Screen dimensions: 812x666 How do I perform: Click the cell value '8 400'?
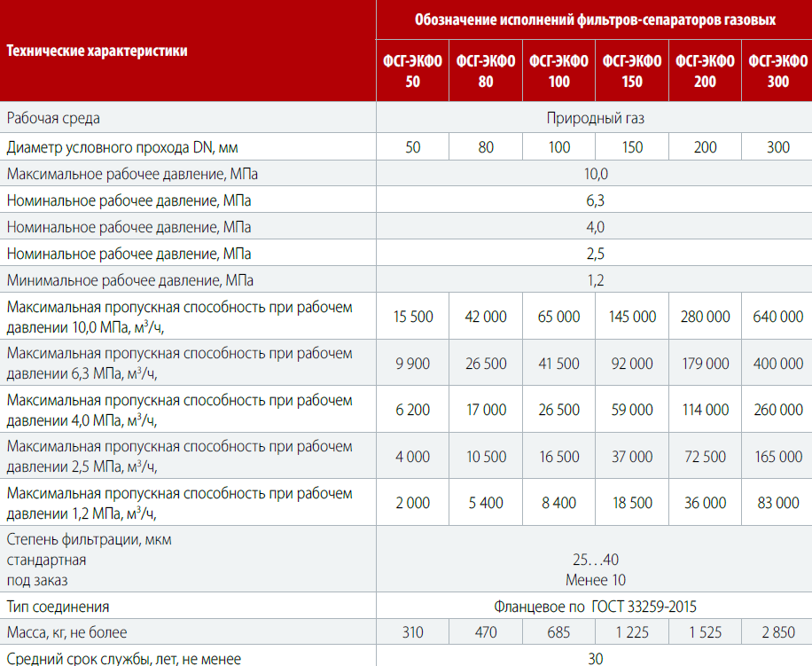[x=558, y=503]
